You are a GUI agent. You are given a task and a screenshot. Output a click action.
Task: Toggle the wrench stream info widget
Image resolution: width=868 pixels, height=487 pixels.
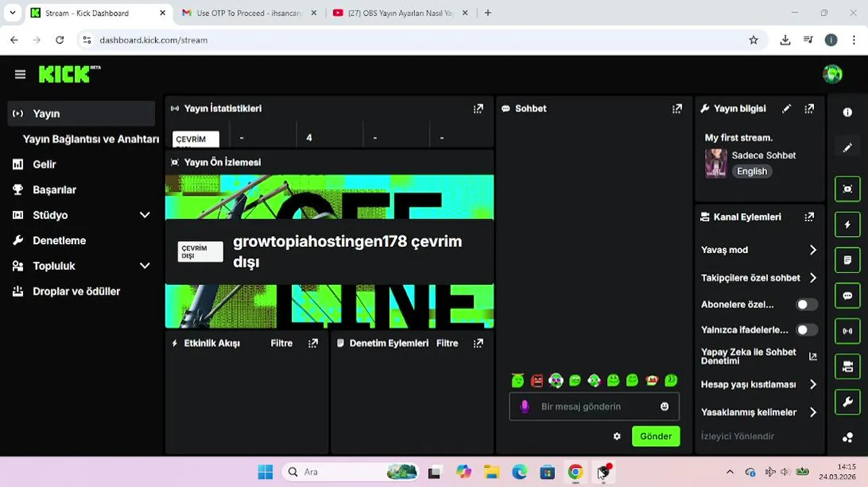[x=847, y=402]
